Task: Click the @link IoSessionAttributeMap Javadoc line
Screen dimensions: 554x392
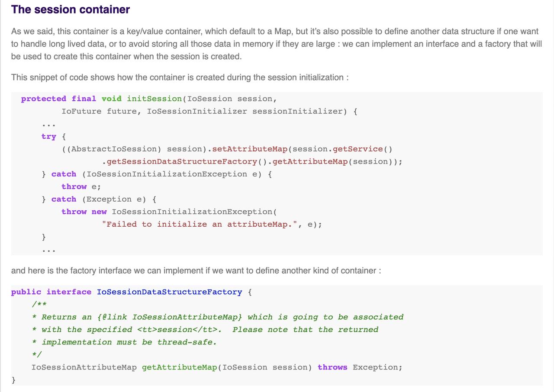Action: point(217,317)
